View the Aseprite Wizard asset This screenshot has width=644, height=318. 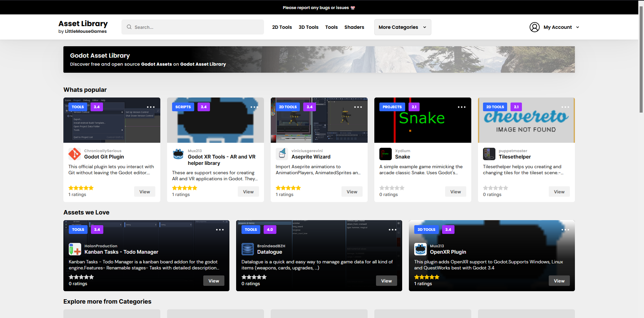352,192
